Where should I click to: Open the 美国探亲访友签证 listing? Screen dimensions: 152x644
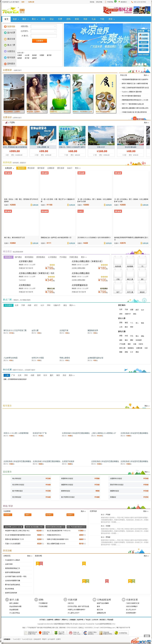point(67,479)
